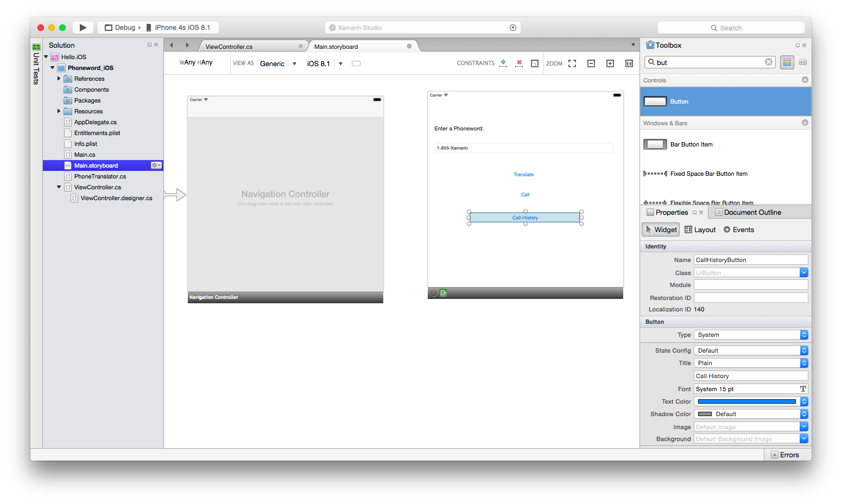Toggle device orientation in designer toolbar

coord(356,63)
